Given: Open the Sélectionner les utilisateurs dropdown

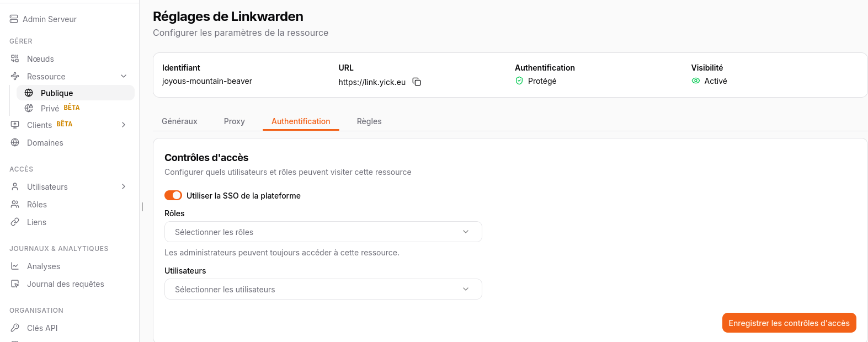Looking at the screenshot, I should point(323,289).
